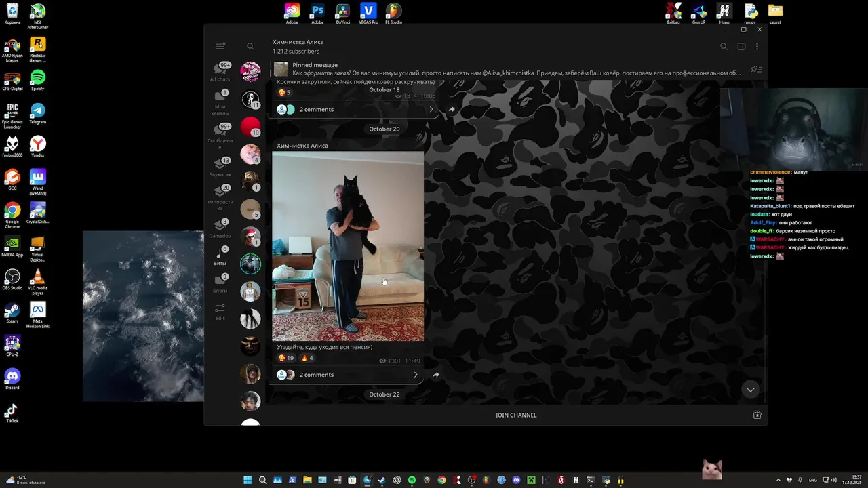The image size is (868, 488).
Task: Open the Telegram hamburger menu
Action: coord(220,47)
